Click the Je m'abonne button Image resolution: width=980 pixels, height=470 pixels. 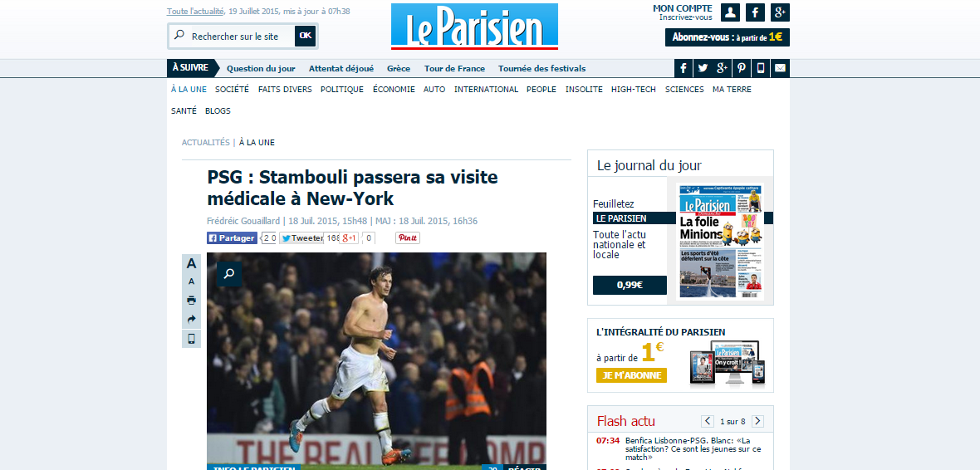click(631, 375)
